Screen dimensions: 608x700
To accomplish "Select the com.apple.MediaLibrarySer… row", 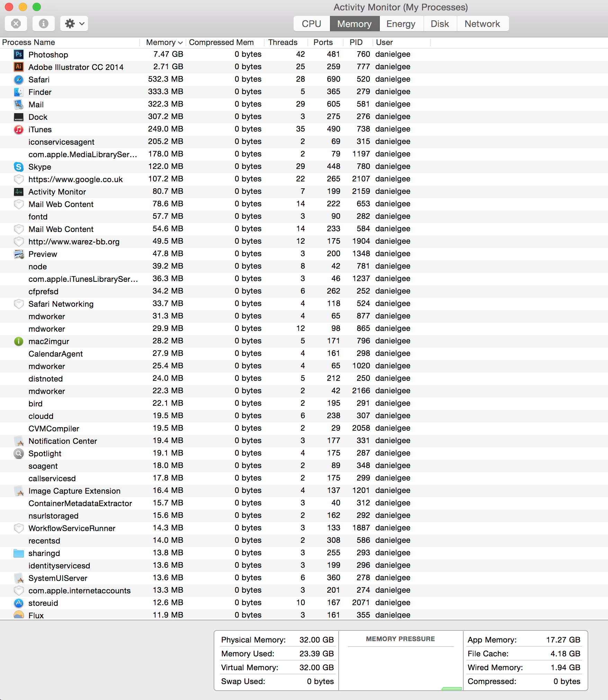I will click(x=304, y=154).
